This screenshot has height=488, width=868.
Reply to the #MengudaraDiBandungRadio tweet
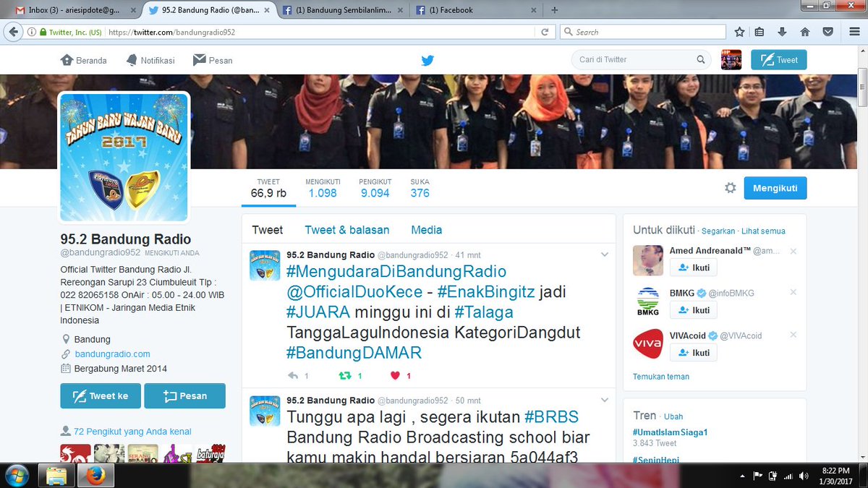coord(292,375)
